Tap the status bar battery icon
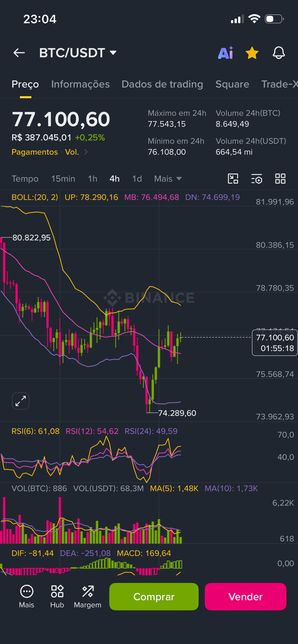Image resolution: width=298 pixels, height=644 pixels. pos(275,19)
